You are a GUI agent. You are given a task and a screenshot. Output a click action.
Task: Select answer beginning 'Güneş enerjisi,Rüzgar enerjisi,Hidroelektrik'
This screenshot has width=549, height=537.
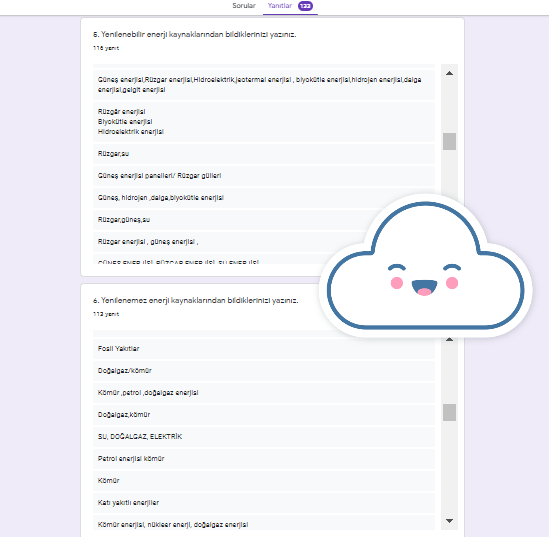(264, 85)
